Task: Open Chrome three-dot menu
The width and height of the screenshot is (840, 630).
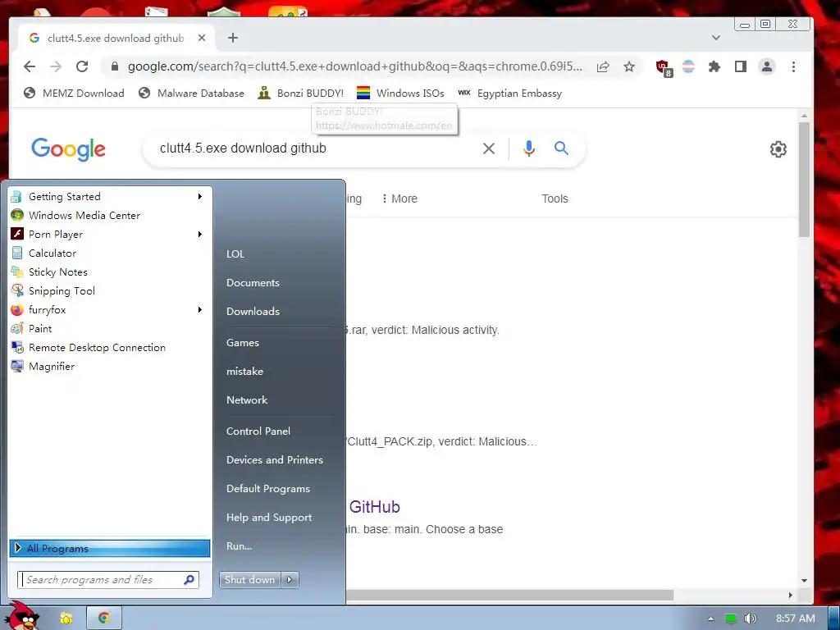Action: pos(793,66)
